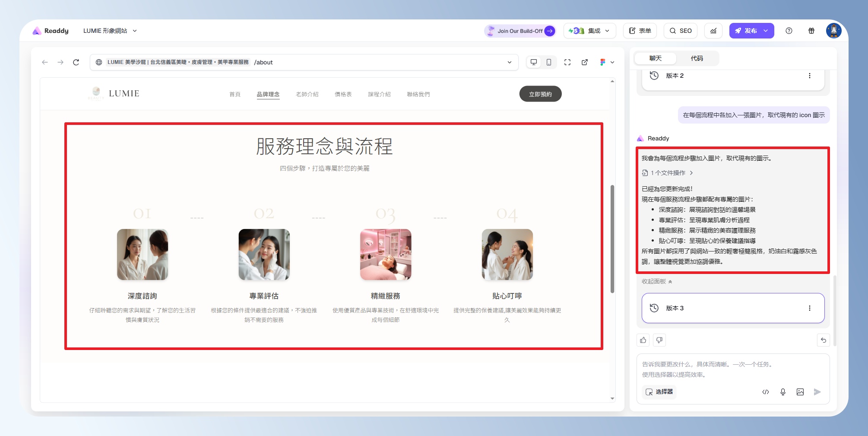Open the help question mark icon
The image size is (868, 436).
point(789,31)
